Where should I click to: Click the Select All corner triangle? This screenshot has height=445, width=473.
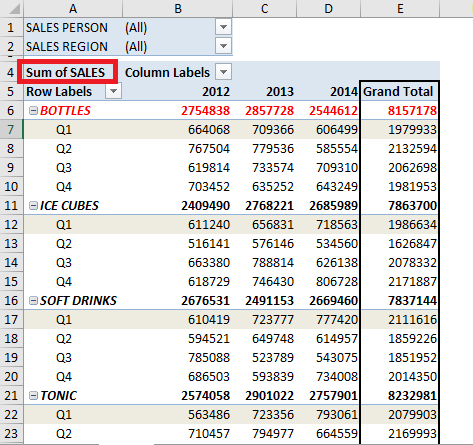(13, 8)
